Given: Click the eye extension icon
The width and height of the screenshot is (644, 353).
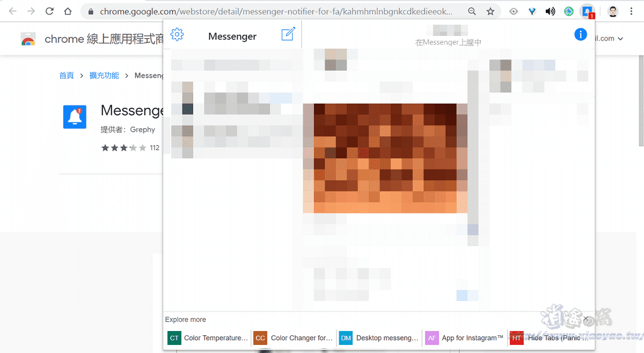Looking at the screenshot, I should 514,11.
